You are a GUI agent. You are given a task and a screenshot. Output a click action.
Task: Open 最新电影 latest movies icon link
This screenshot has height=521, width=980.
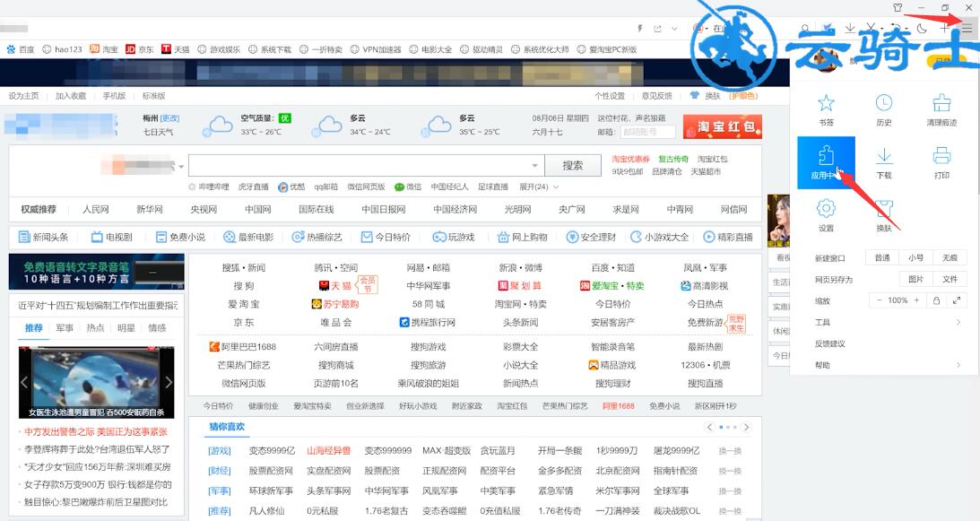[248, 237]
